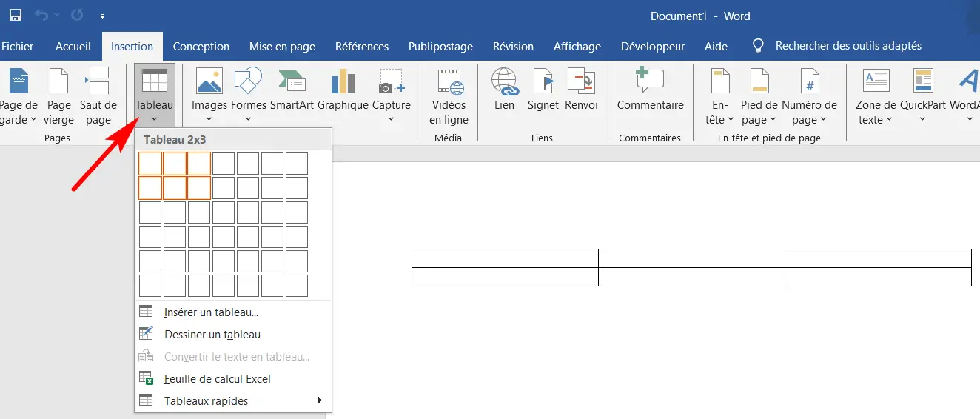Image resolution: width=980 pixels, height=419 pixels.
Task: Insert a Graphique chart
Action: (343, 90)
